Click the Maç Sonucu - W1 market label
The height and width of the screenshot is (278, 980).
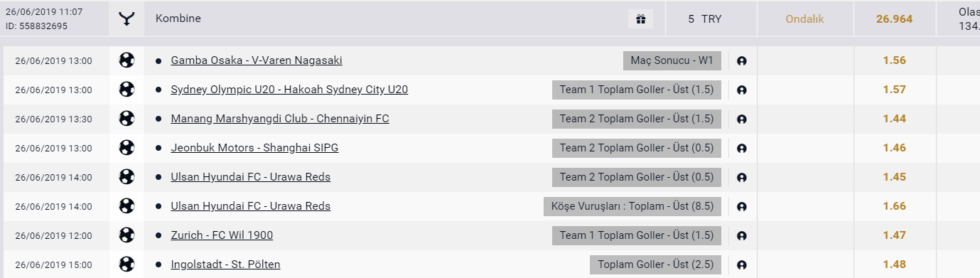click(x=672, y=60)
